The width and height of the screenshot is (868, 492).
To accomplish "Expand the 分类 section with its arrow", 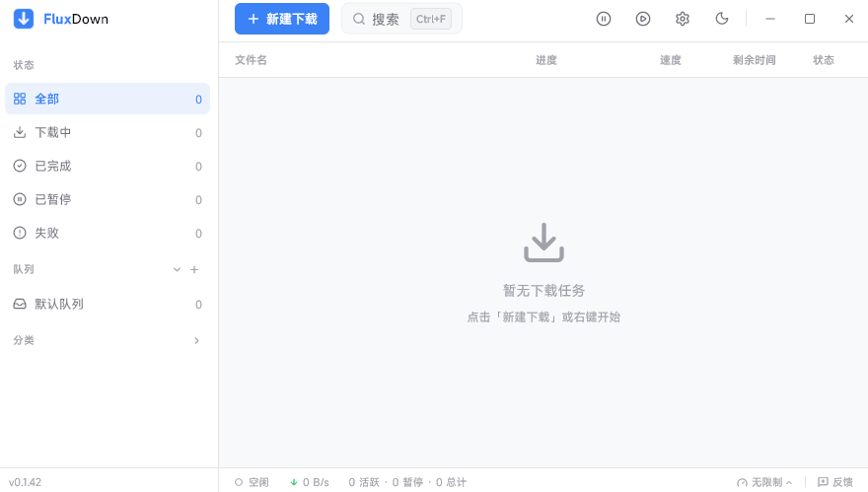I will pos(196,340).
